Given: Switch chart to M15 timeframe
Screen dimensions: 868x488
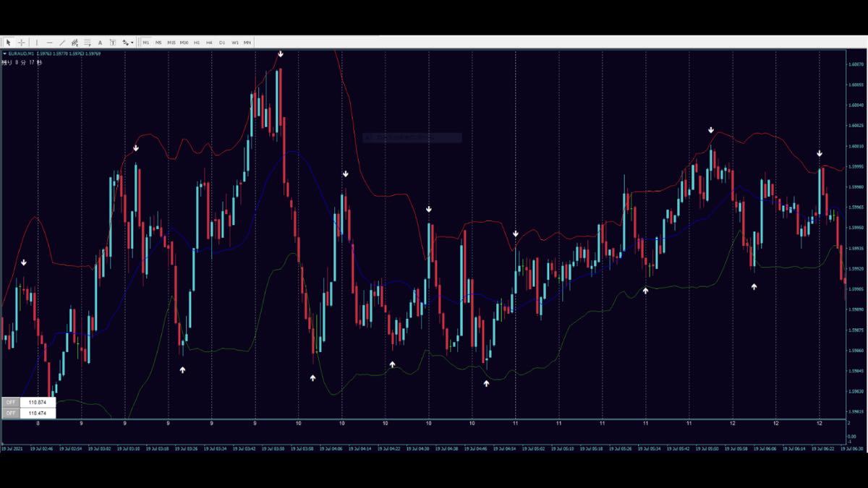Looking at the screenshot, I should tap(171, 43).
